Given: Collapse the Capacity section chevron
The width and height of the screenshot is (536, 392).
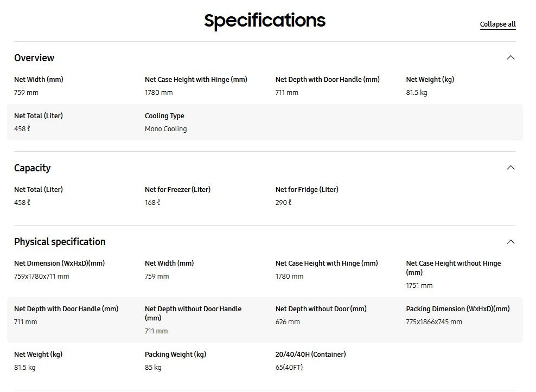Looking at the screenshot, I should click(x=511, y=168).
